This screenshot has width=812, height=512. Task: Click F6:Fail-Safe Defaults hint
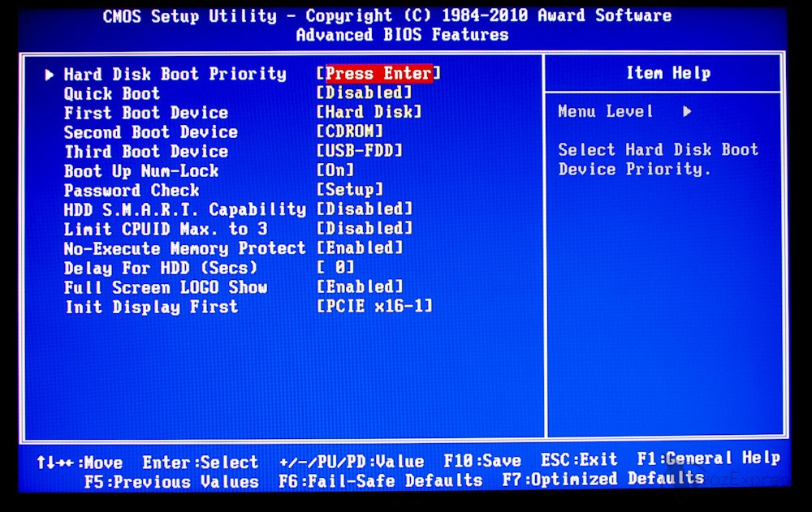point(381,481)
